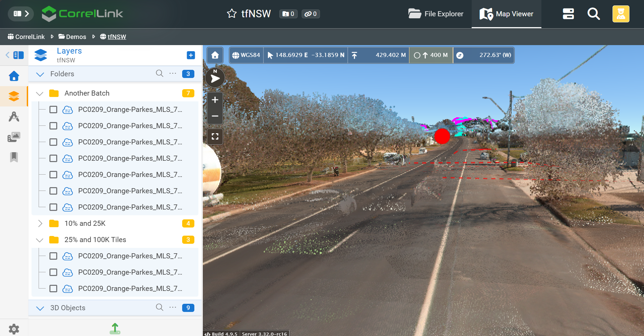644x336 pixels.
Task: Check the sixth layer under Another Batch
Action: click(53, 191)
